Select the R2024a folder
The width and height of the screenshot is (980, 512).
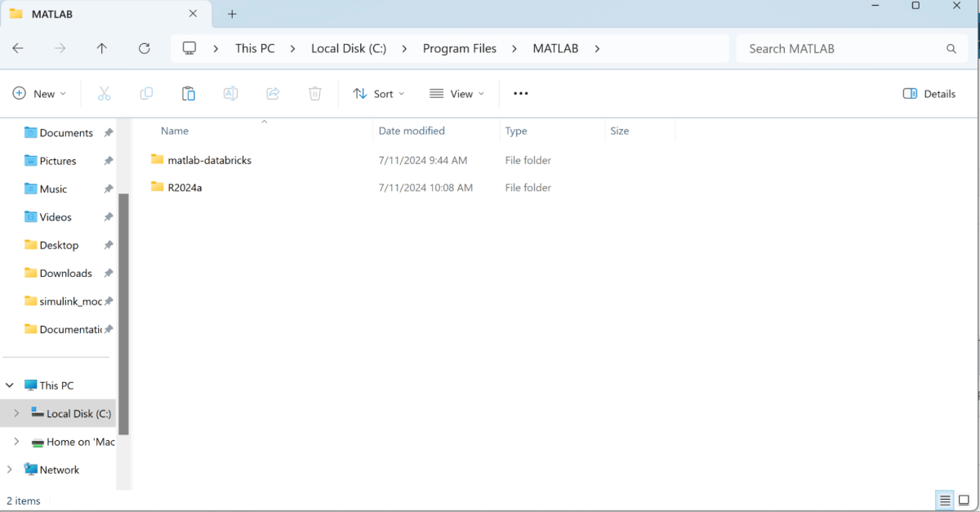185,188
